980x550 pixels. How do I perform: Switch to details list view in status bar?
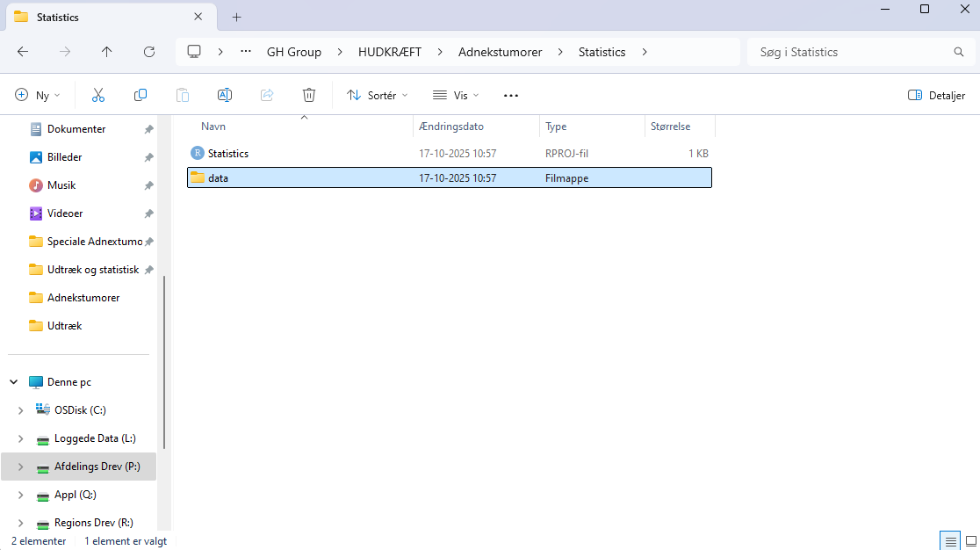click(x=949, y=540)
